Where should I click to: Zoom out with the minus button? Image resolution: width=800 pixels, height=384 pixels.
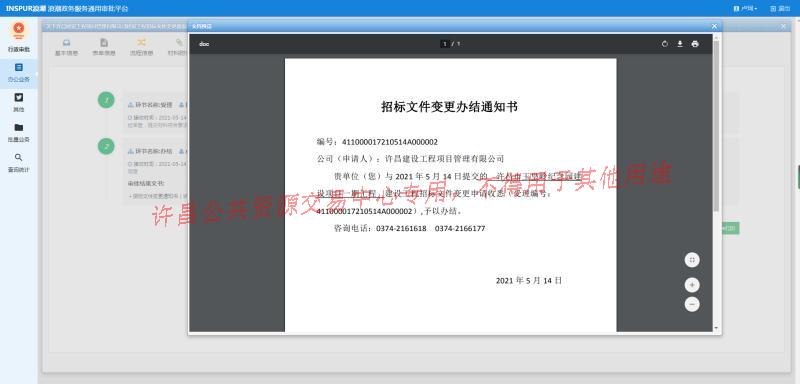(692, 304)
